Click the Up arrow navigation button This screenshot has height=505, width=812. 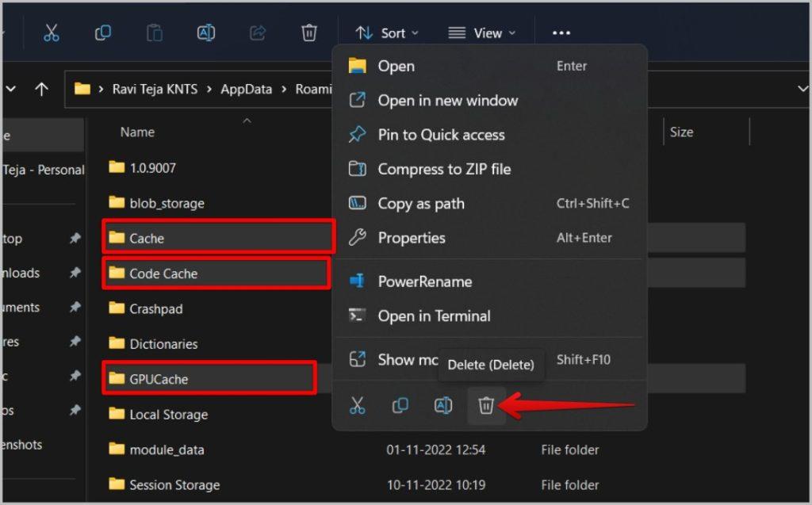pyautogui.click(x=41, y=89)
